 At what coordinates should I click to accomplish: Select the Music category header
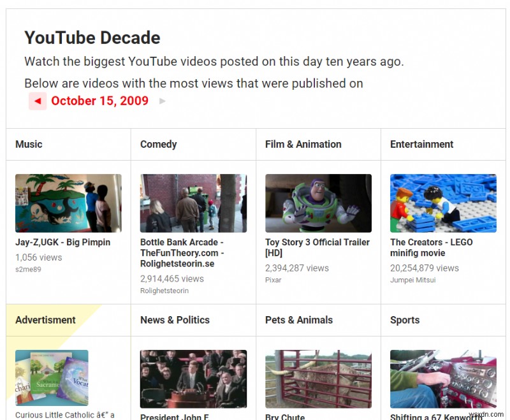coord(29,144)
